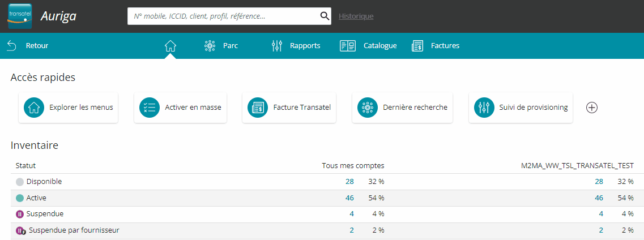Open the Activer en masse shortcut

coord(180,108)
